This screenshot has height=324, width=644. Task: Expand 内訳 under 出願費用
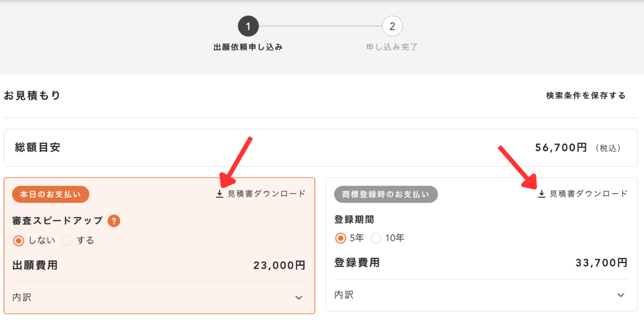coord(22,297)
